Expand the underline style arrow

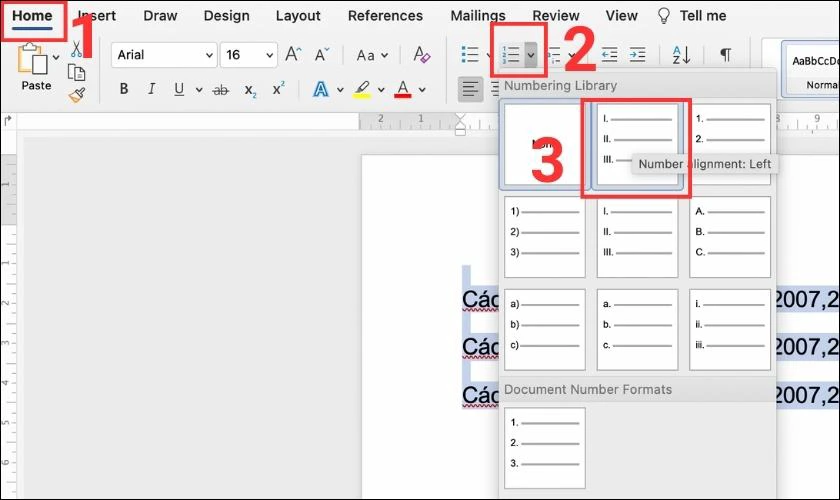(x=199, y=89)
